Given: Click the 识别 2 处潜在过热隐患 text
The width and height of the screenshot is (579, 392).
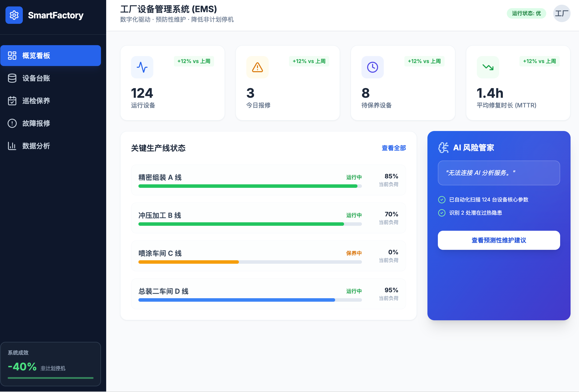Looking at the screenshot, I should [475, 213].
